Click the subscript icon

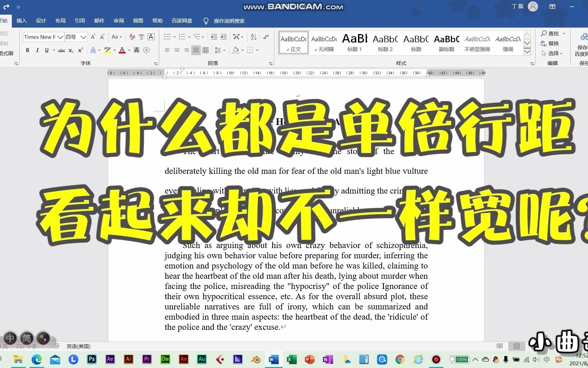click(70, 50)
